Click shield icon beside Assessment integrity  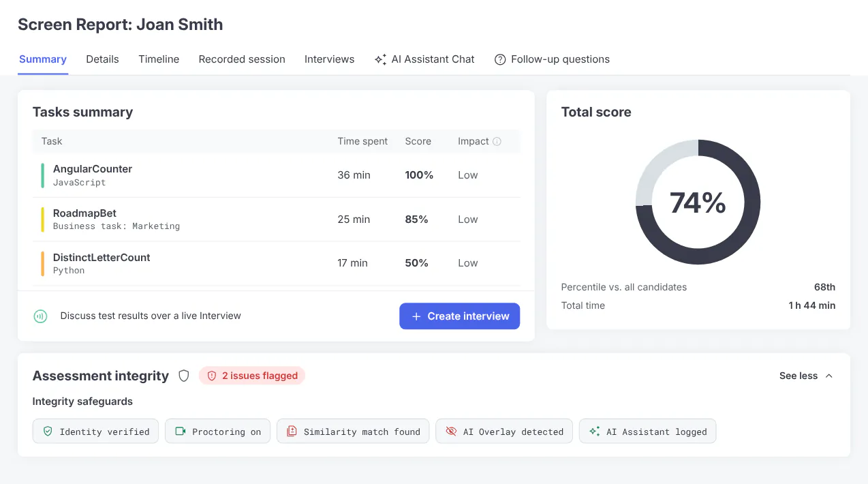[183, 376]
